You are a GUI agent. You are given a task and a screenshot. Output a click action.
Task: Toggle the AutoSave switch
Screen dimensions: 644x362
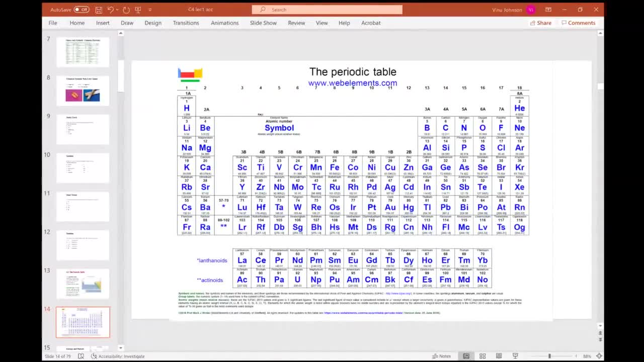tap(82, 10)
